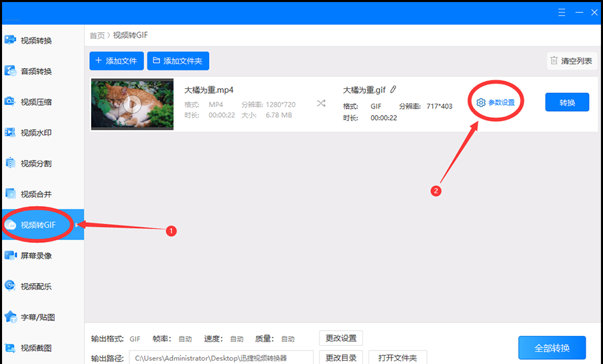603x364 pixels.
Task: Click the 添加文件 add file button
Action: [x=117, y=61]
